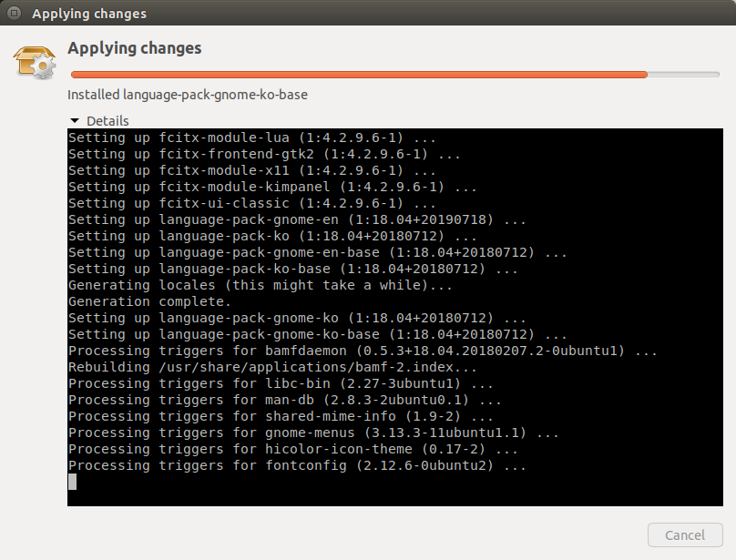Click the Cancel button
This screenshot has height=560, width=736.
(685, 535)
